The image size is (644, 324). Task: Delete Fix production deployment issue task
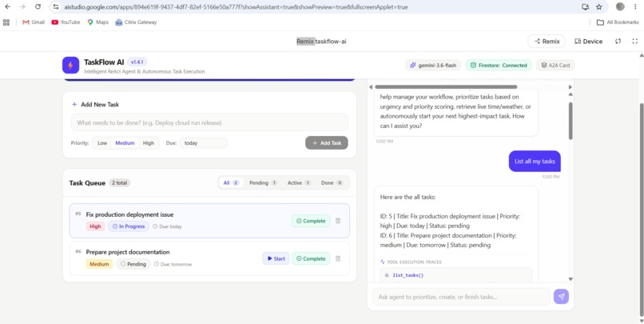338,221
